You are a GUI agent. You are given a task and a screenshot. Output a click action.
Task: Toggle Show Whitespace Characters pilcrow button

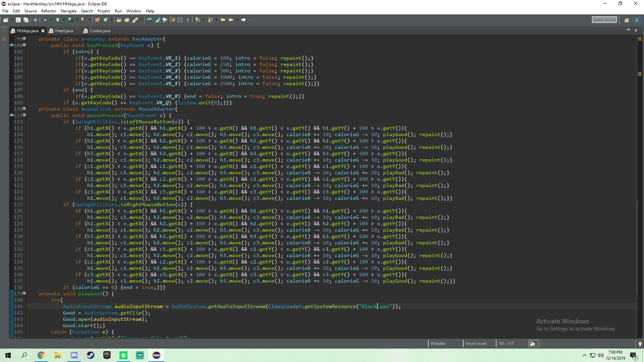[x=188, y=20]
